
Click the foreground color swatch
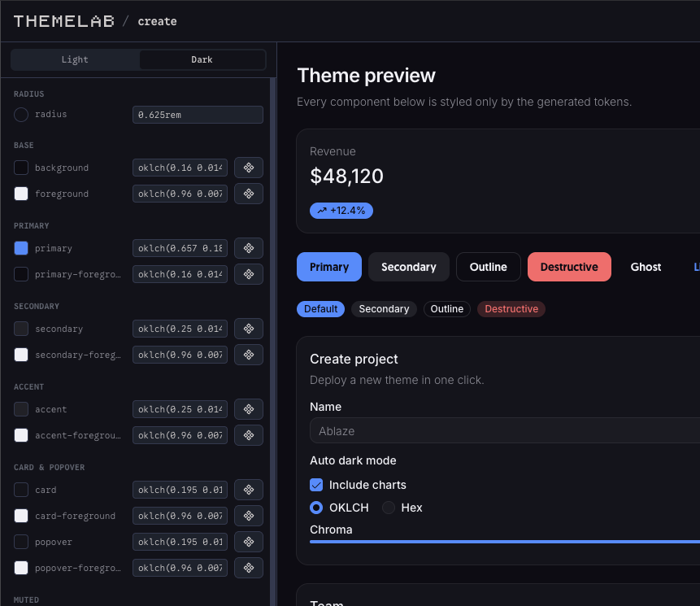[x=21, y=194]
